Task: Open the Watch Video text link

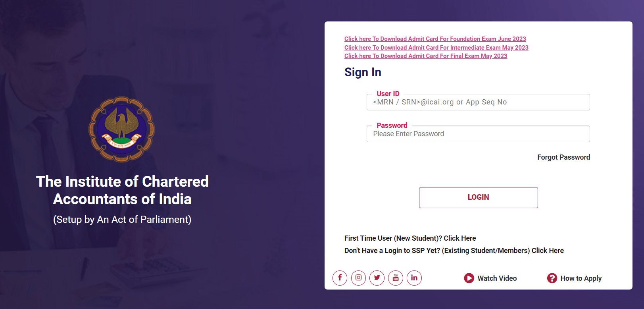Action: (x=497, y=278)
